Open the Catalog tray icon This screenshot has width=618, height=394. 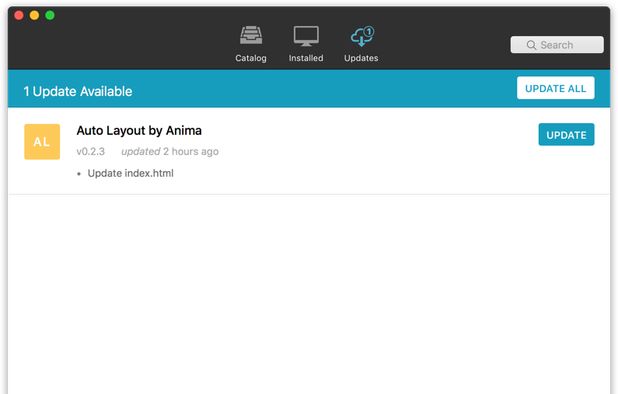[251, 35]
